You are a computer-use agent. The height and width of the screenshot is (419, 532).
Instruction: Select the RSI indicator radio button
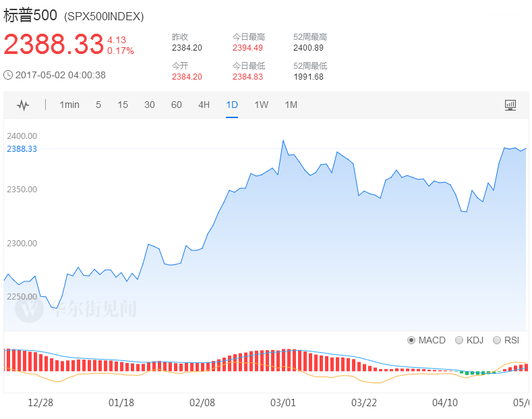click(497, 340)
